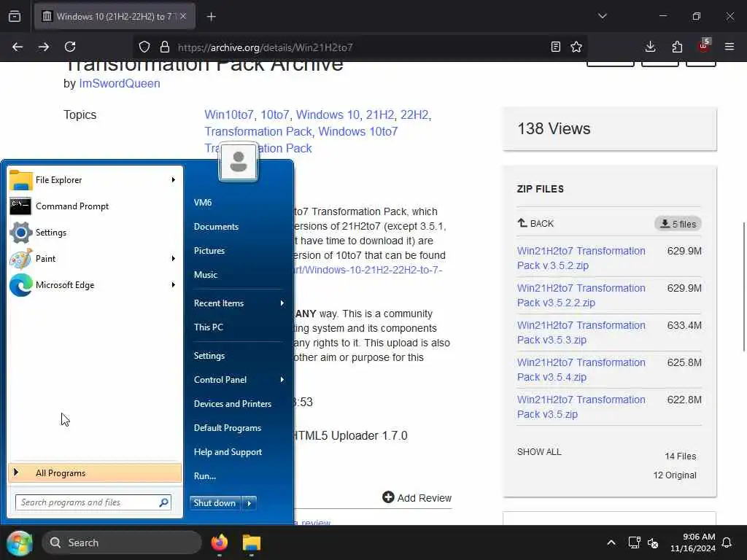Expand All Programs list
This screenshot has width=747, height=560.
95,472
